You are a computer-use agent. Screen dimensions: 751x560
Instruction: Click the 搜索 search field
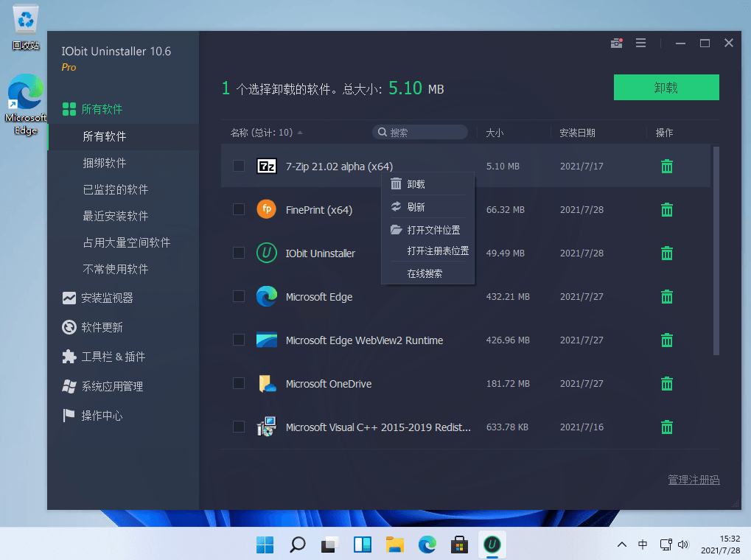coord(420,132)
